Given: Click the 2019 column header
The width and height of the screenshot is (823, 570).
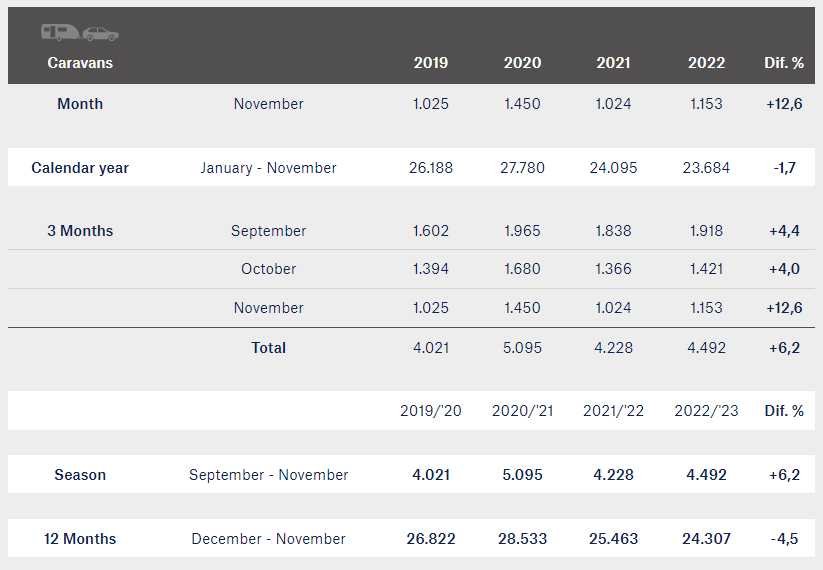Looking at the screenshot, I should (x=431, y=63).
